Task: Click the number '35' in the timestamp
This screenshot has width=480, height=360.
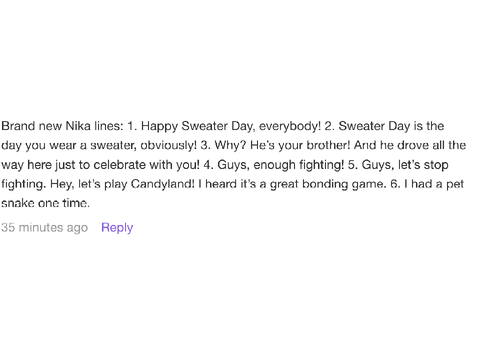Action: click(x=8, y=227)
